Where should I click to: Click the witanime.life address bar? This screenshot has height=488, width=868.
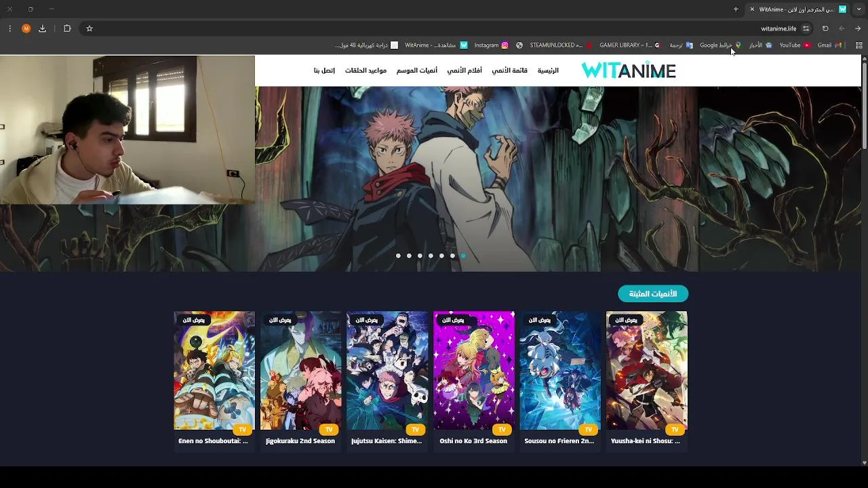tap(448, 28)
